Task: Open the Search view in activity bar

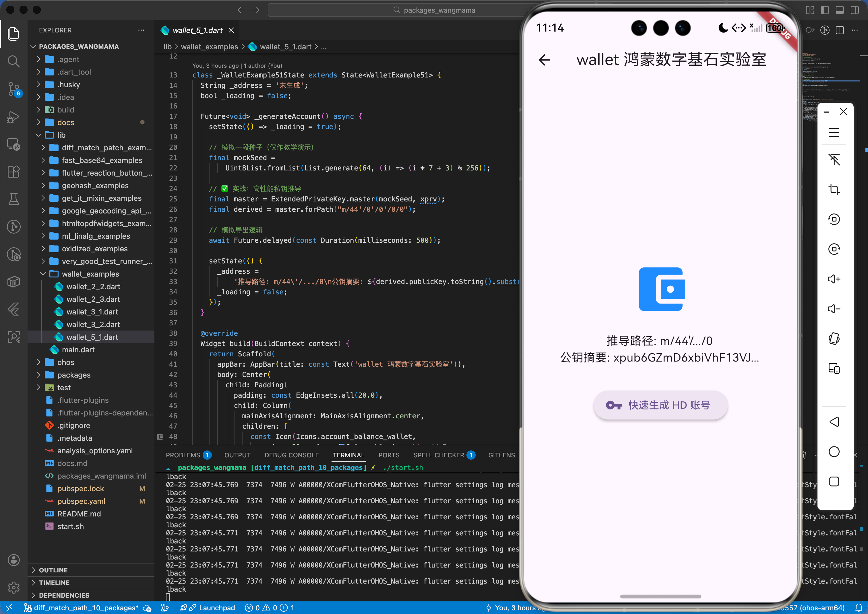Action: [x=13, y=61]
